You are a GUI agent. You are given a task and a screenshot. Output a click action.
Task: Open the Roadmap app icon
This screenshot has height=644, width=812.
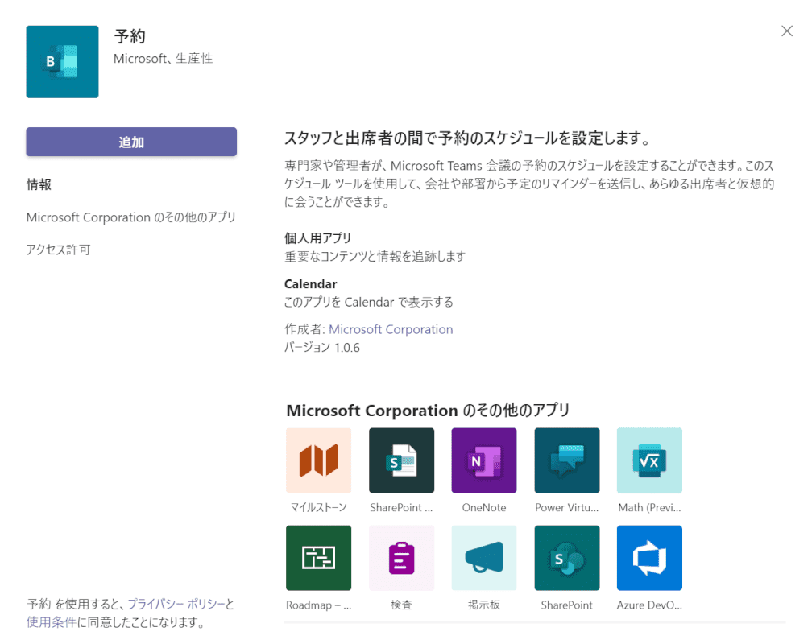tap(318, 558)
